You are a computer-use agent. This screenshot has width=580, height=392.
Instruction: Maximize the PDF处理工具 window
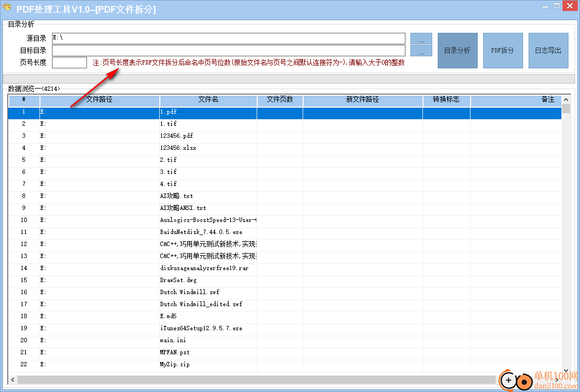(x=556, y=6)
